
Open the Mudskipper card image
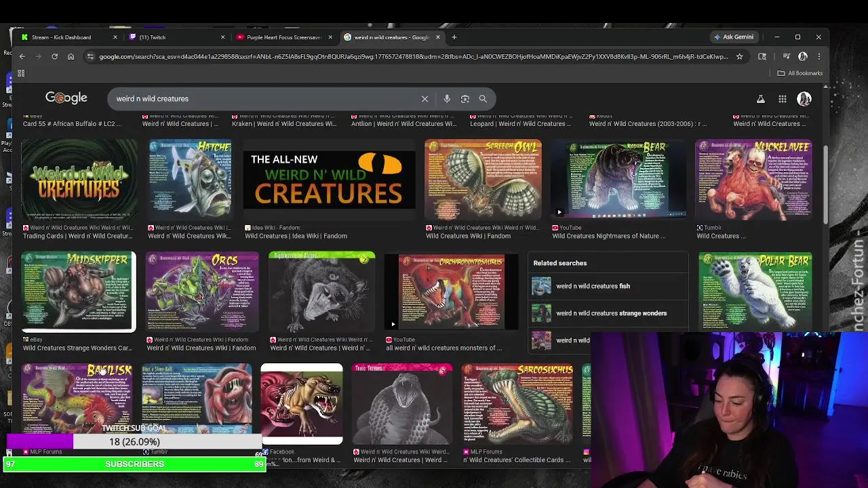79,292
